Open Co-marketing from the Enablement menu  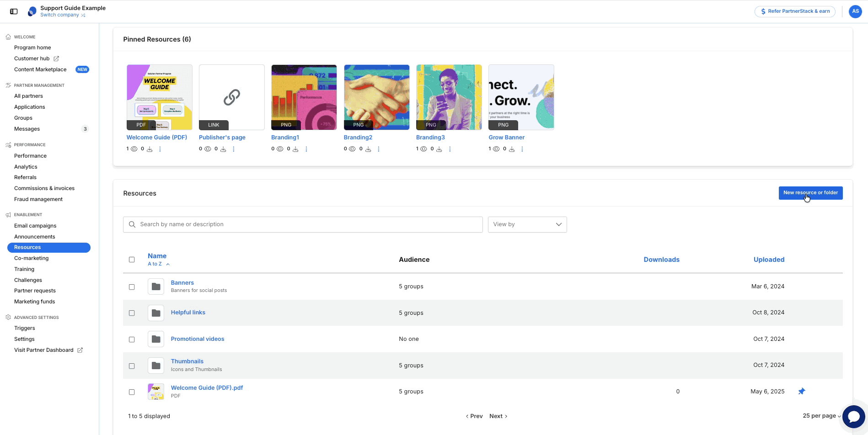[31, 258]
